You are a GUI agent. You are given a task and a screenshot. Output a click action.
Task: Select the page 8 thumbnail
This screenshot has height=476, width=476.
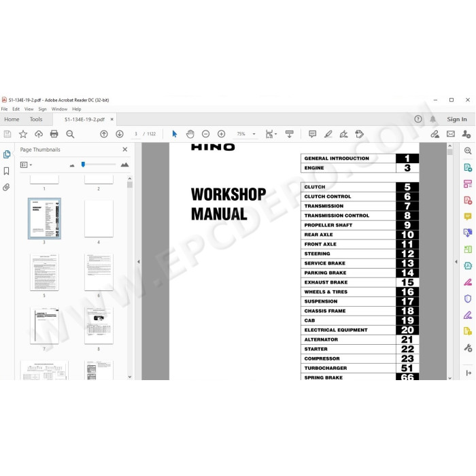coord(99,326)
